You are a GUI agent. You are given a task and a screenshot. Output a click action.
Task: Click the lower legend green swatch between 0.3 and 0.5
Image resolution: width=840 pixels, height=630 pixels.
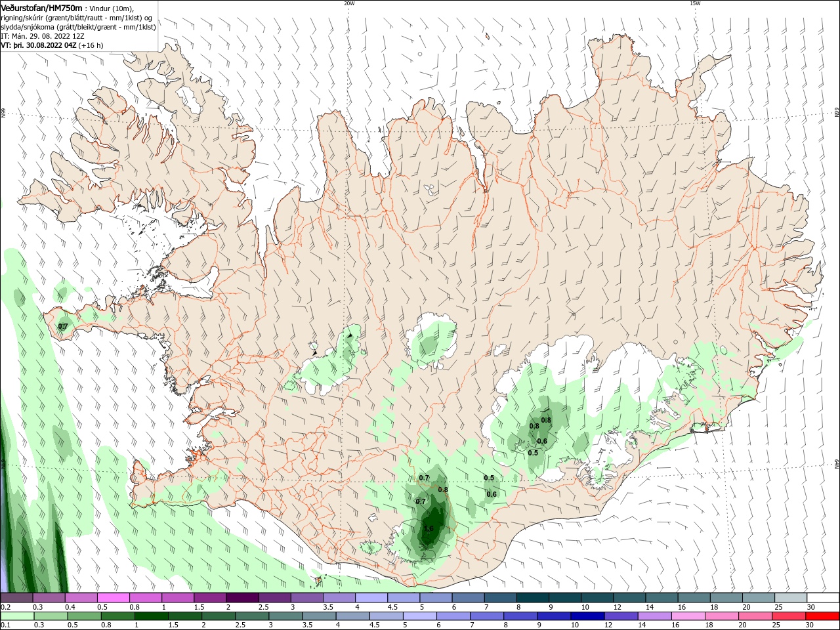point(51,616)
